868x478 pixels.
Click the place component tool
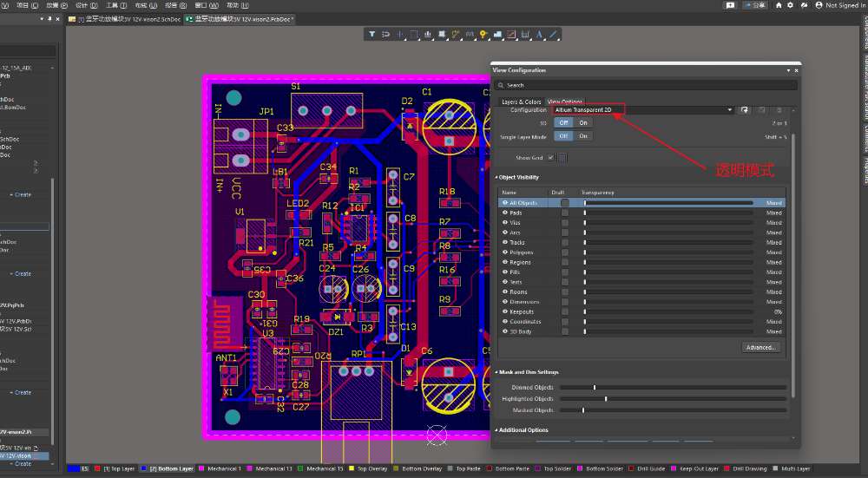(442, 35)
